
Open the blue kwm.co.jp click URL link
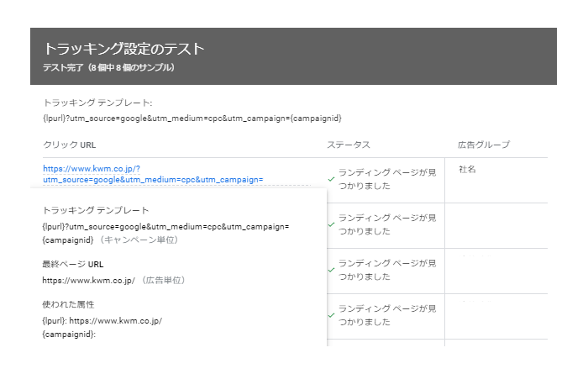pos(153,174)
